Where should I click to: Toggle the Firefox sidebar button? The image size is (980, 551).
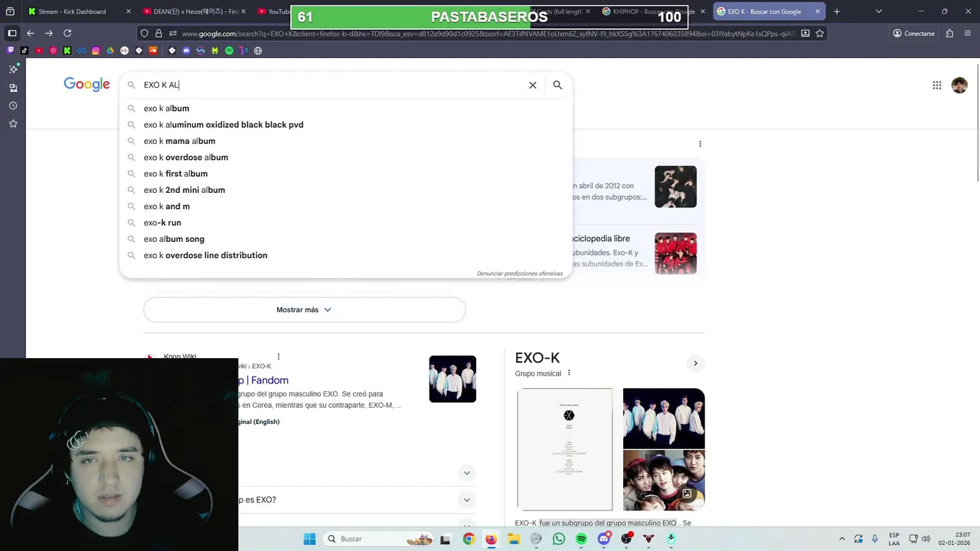click(11, 34)
